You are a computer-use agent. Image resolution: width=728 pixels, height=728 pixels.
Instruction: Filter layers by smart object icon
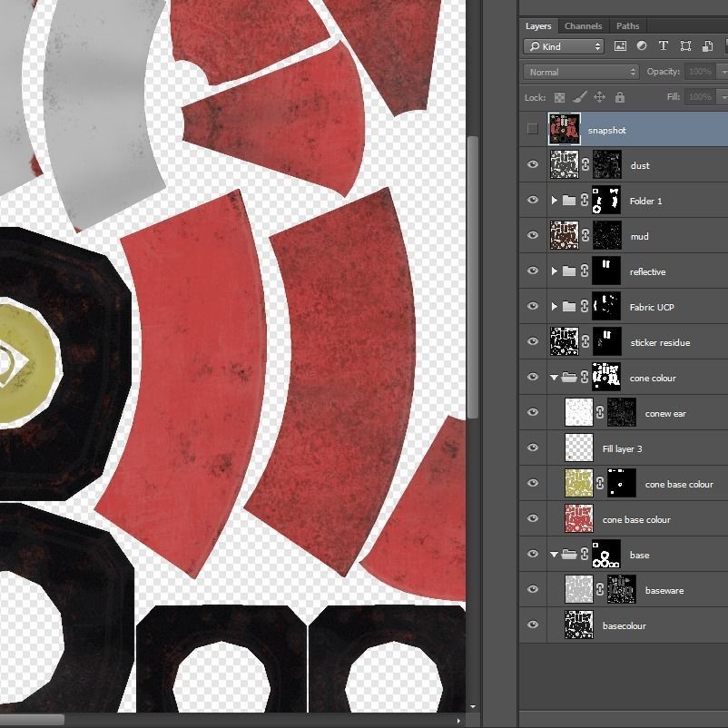click(707, 46)
